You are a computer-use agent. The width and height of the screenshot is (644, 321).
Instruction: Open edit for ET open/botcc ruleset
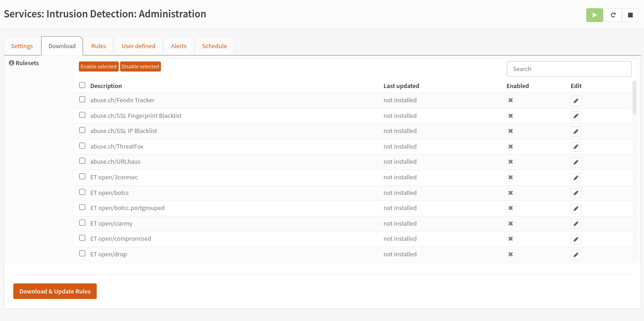(x=576, y=193)
